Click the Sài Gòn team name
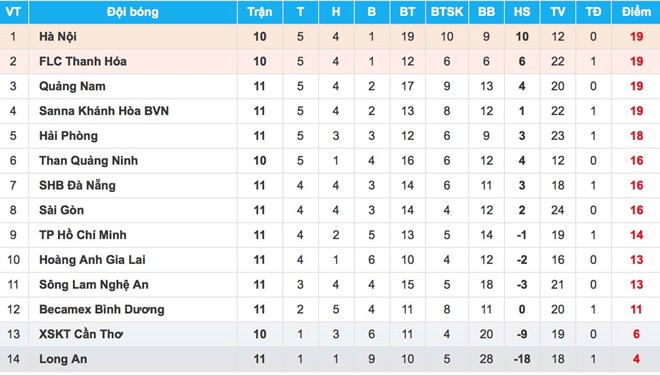This screenshot has width=660, height=375. click(61, 210)
